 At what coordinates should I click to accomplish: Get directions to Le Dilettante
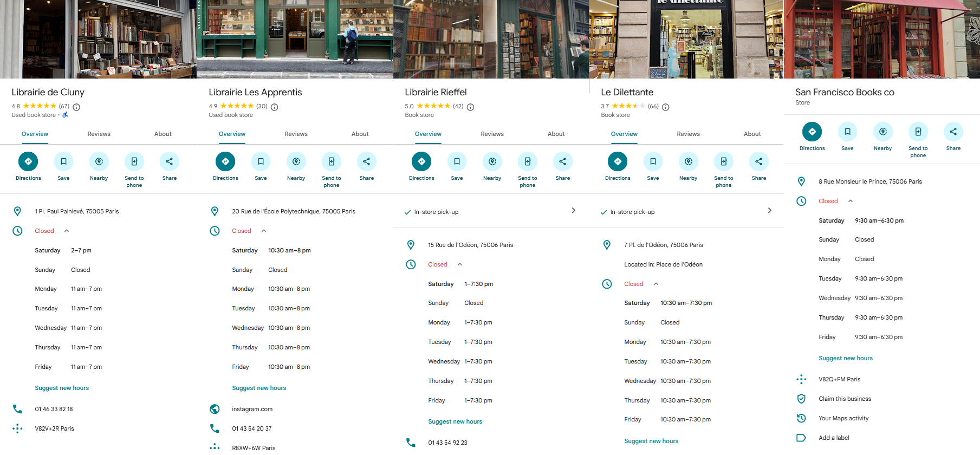(618, 161)
